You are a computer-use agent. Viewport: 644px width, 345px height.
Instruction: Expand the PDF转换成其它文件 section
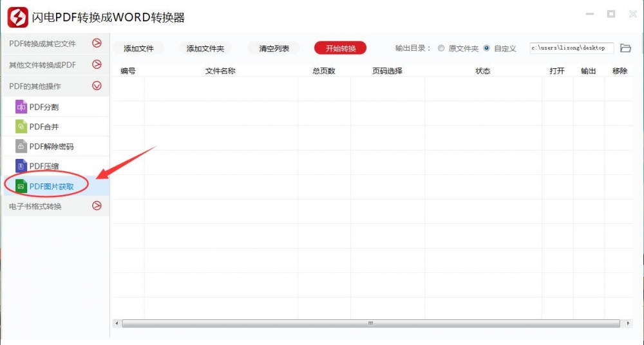(x=97, y=43)
